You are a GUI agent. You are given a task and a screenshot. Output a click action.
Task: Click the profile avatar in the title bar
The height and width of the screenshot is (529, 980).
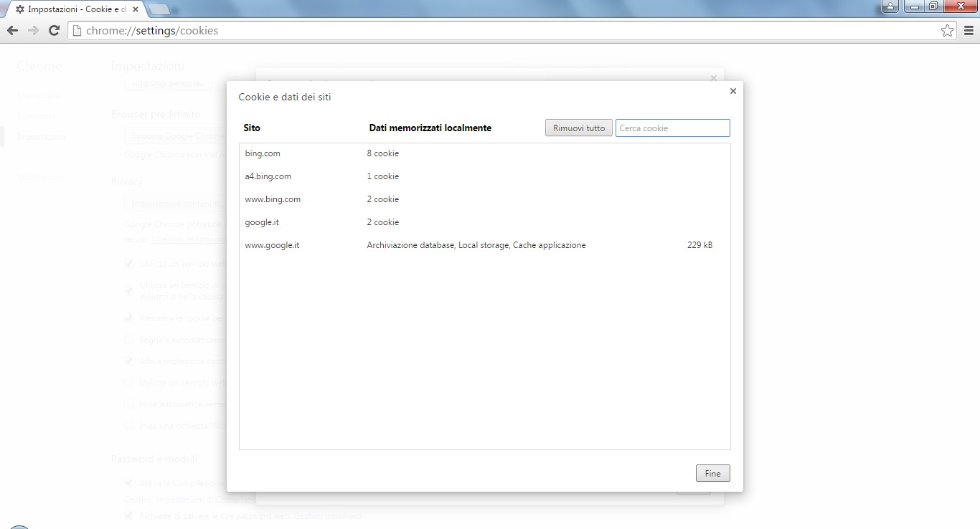point(890,6)
